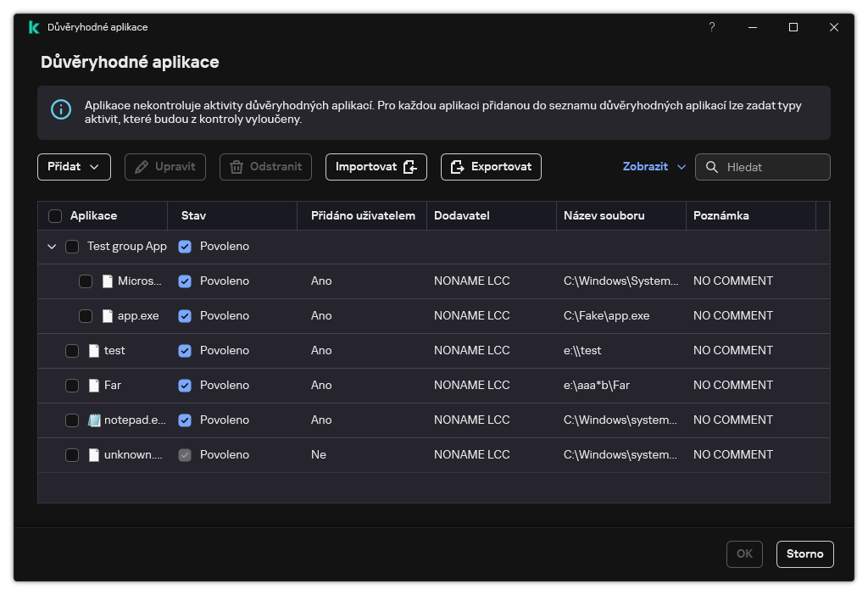The width and height of the screenshot is (868, 595).
Task: Open the Přidat dropdown button
Action: tap(74, 167)
